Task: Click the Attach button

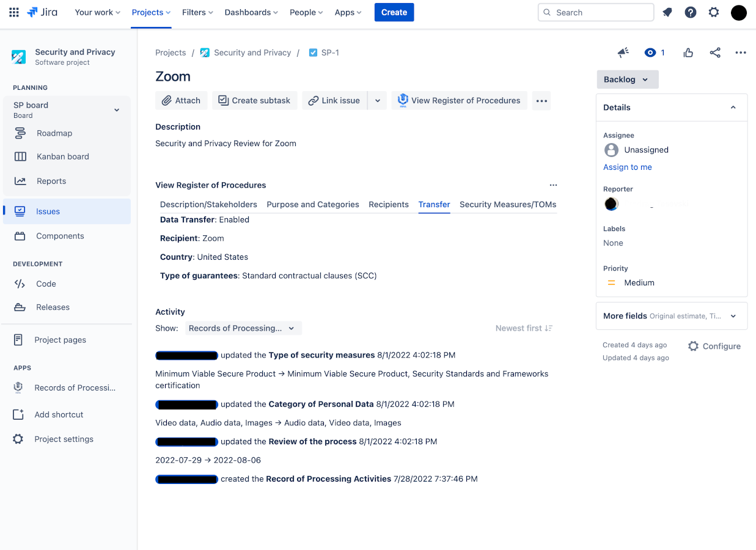Action: point(182,101)
